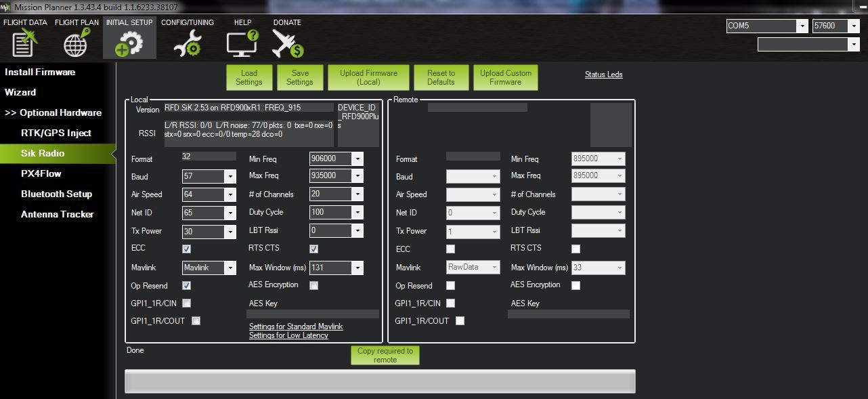
Task: Click Reset to Defaults button
Action: pos(441,78)
